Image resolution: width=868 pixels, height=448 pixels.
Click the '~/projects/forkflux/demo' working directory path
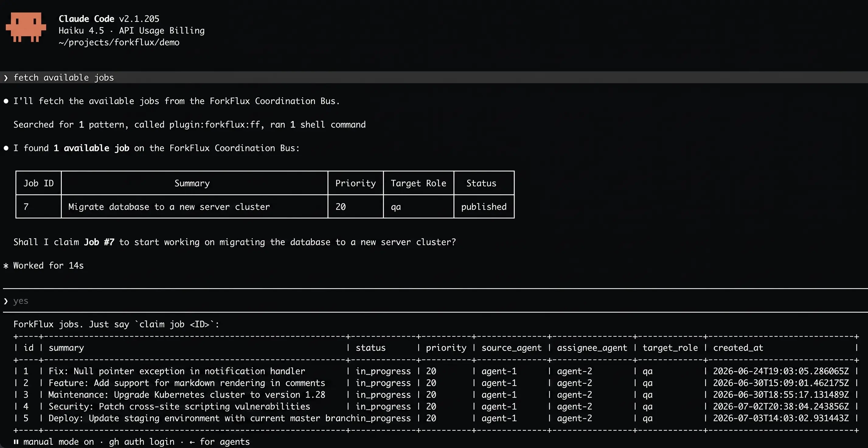coord(119,43)
